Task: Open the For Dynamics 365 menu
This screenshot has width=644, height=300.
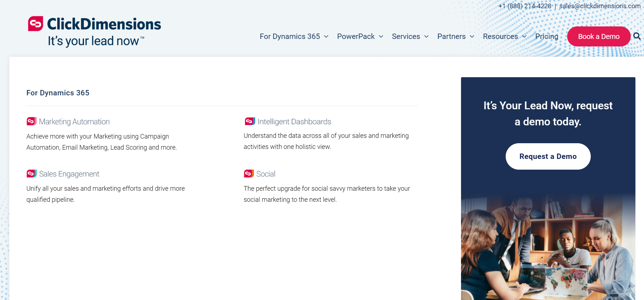Action: 290,36
